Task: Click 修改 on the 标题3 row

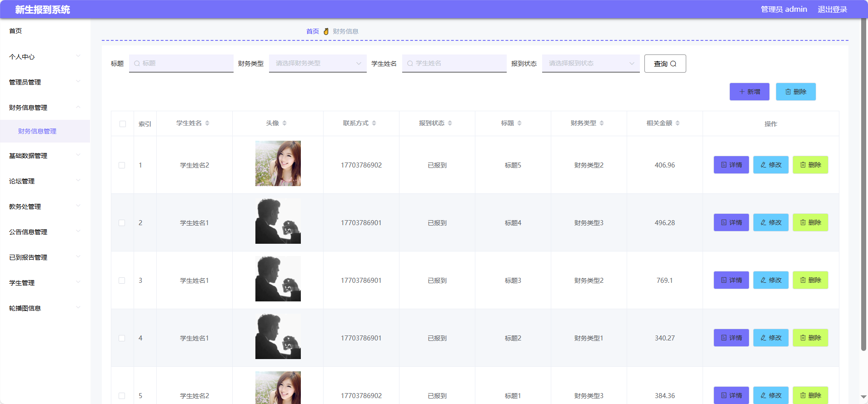Action: pos(771,280)
